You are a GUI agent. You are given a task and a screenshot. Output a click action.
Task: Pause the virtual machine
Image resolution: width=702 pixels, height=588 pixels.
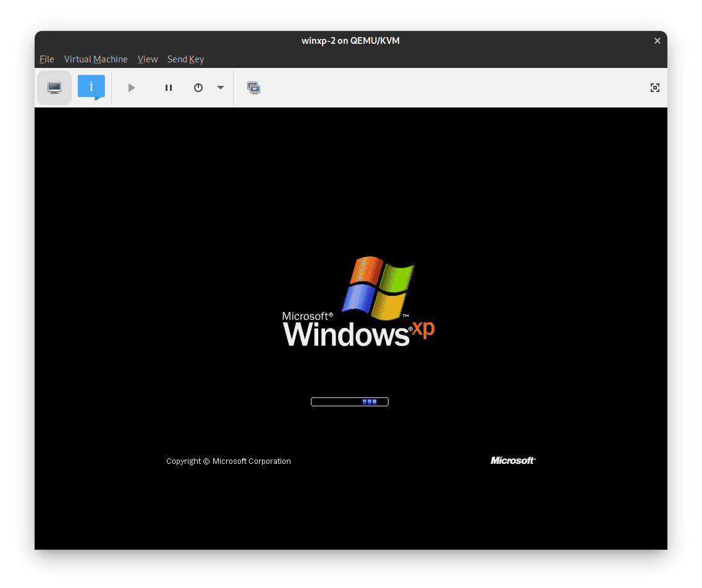(x=168, y=88)
